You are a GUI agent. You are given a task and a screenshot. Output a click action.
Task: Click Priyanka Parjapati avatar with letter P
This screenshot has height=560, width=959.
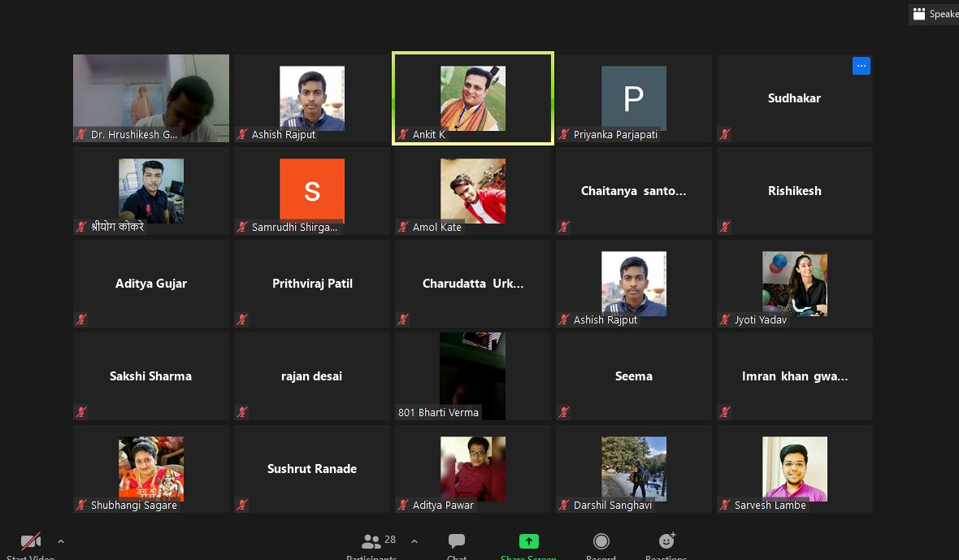(x=634, y=98)
